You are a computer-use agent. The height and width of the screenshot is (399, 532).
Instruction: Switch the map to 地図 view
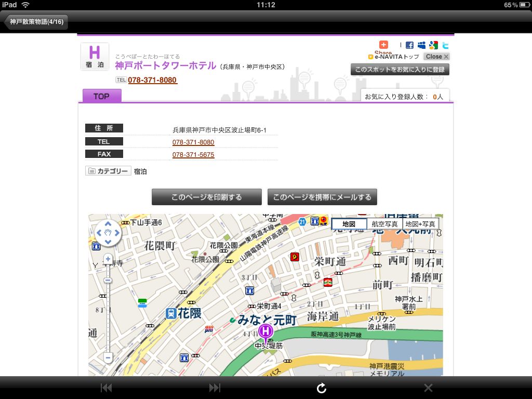(349, 224)
